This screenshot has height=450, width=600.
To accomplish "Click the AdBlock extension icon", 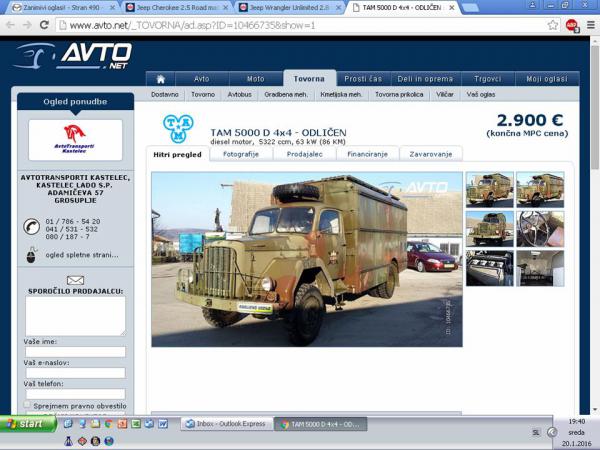I will (572, 25).
